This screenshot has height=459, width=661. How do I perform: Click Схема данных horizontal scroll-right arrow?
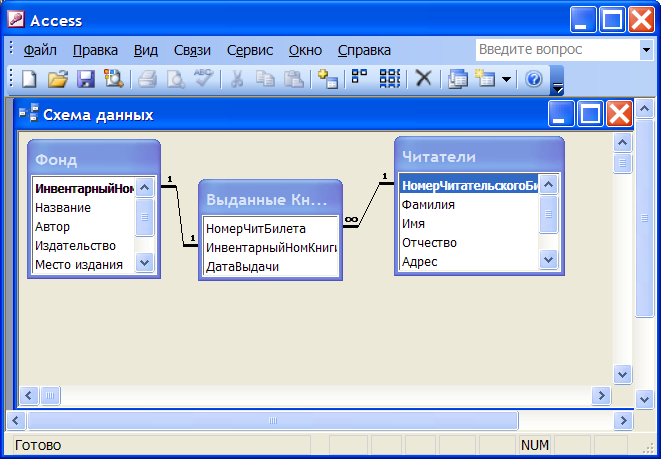[x=601, y=395]
